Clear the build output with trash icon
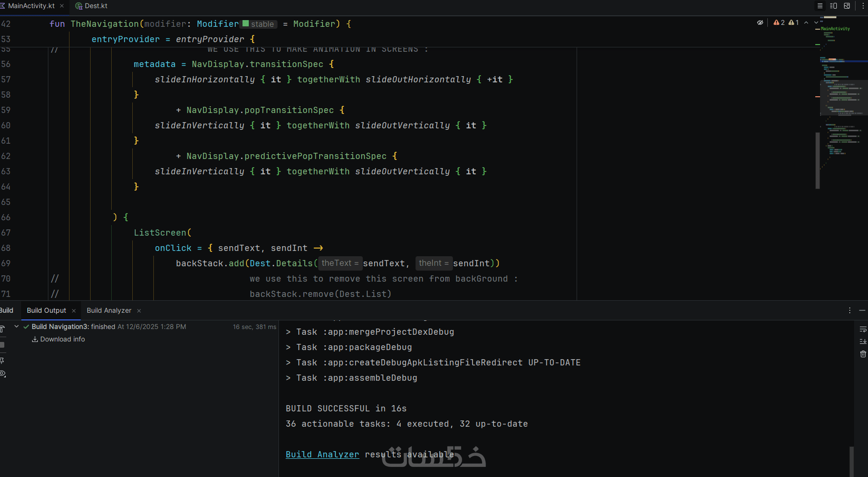Viewport: 868px width, 477px height. pyautogui.click(x=863, y=354)
